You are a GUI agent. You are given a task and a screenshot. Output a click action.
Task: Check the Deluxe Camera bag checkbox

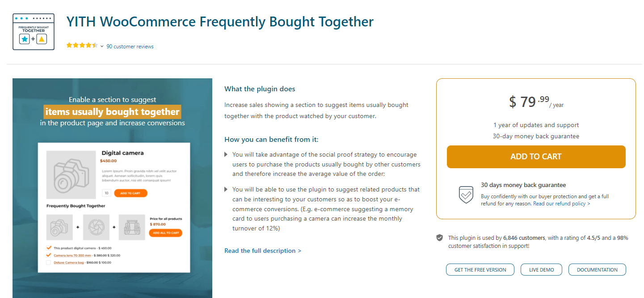pyautogui.click(x=48, y=262)
